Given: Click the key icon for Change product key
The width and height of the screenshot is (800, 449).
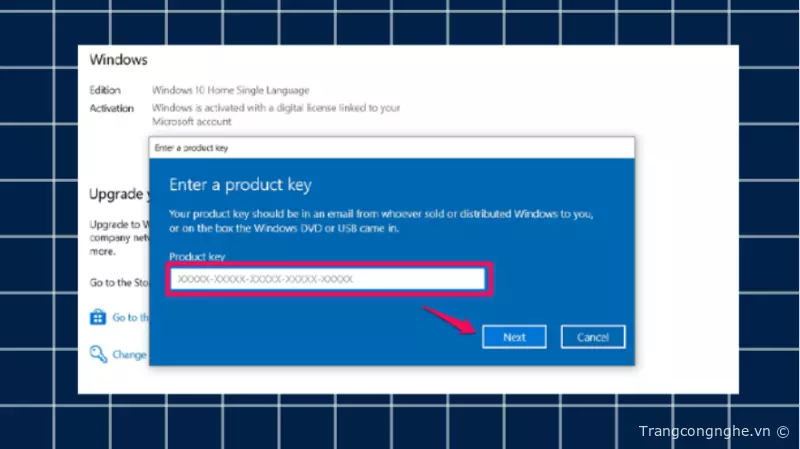Looking at the screenshot, I should 98,354.
